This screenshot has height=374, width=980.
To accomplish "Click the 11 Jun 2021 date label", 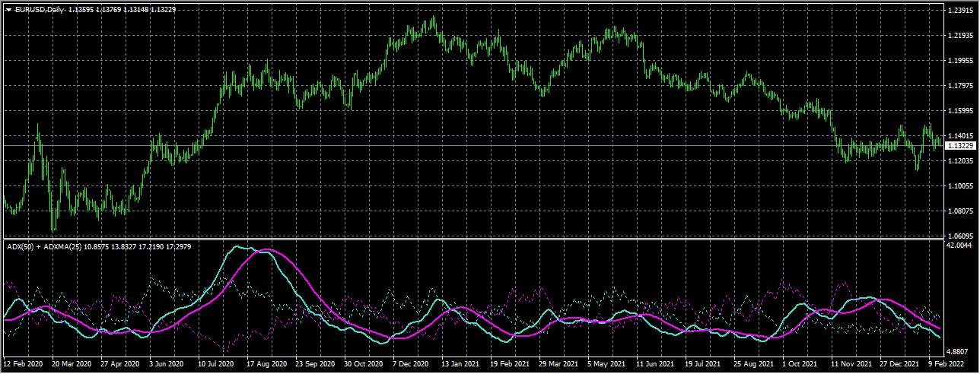I will pos(656,365).
